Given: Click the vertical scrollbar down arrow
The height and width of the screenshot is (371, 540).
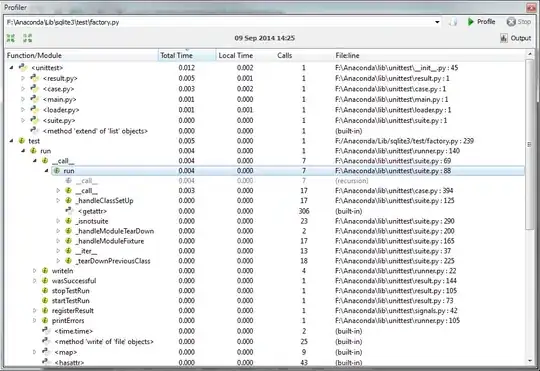Looking at the screenshot, I should 530,361.
